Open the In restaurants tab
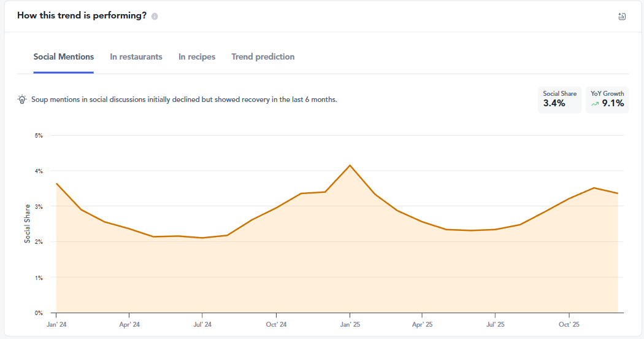644x339 pixels. click(136, 56)
